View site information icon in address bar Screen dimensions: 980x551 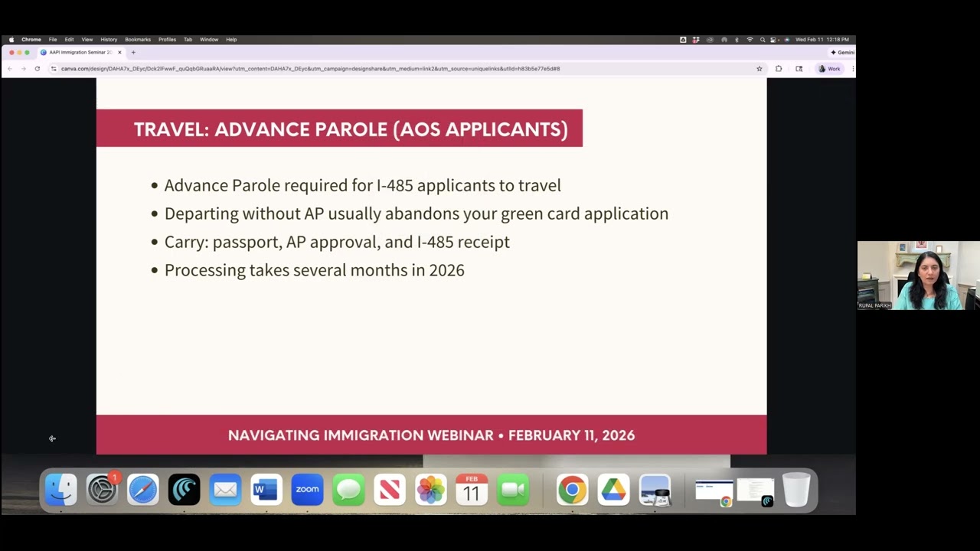54,69
